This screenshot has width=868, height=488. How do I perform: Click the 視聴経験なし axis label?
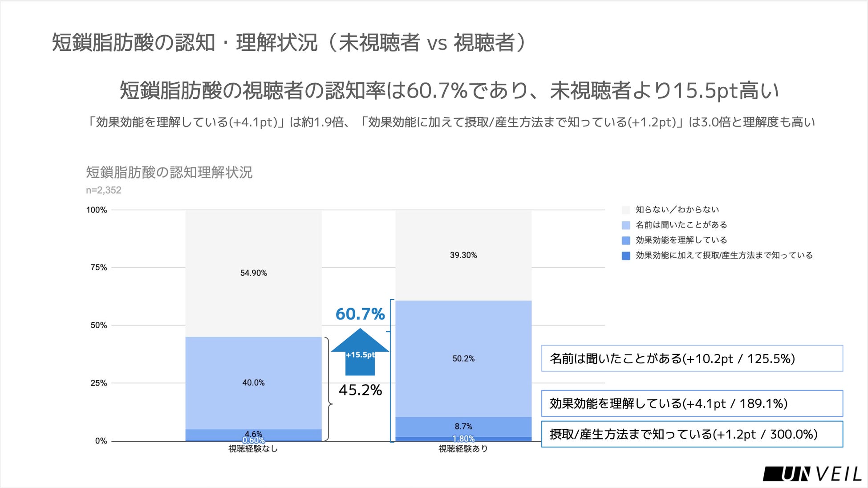[253, 449]
